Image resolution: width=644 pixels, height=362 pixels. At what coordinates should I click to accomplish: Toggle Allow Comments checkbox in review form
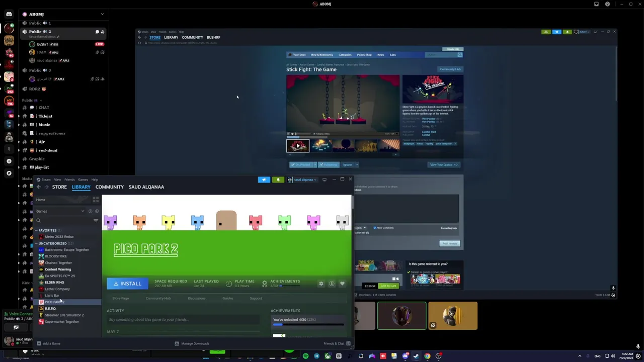[375, 228]
